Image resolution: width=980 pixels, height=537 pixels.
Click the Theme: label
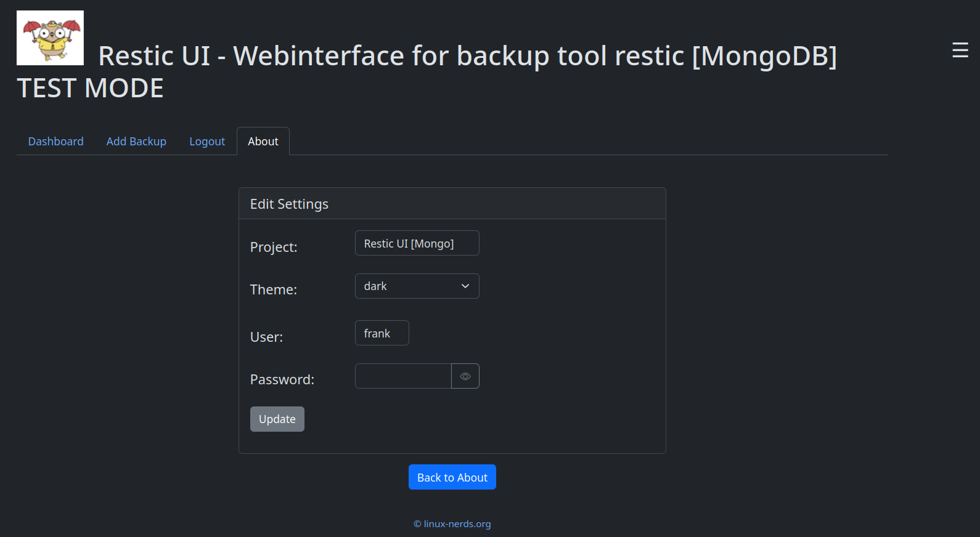[274, 289]
